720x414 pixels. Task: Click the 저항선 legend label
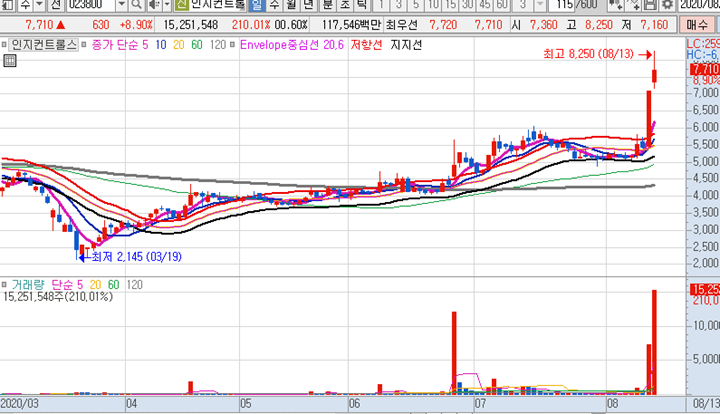click(x=366, y=45)
